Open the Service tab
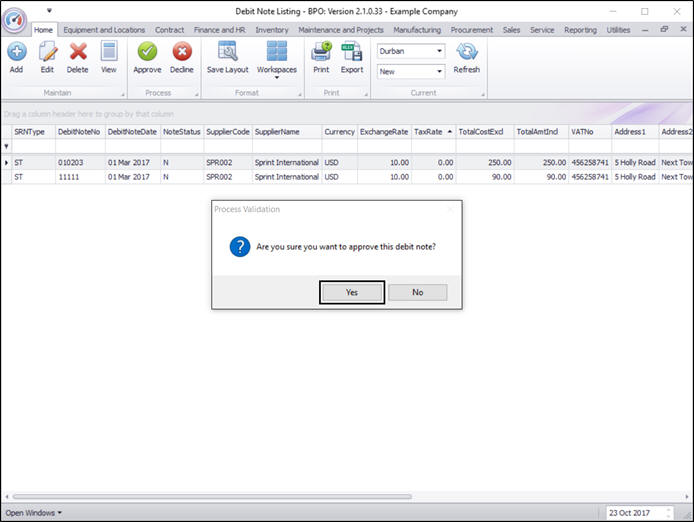Screen dimensions: 694x522 (542, 30)
